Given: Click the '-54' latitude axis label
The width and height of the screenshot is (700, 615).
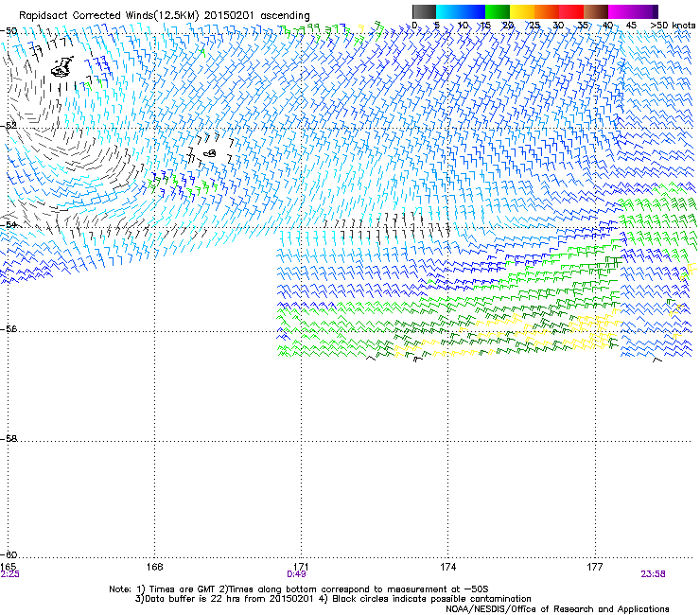Looking at the screenshot, I should 9,224.
